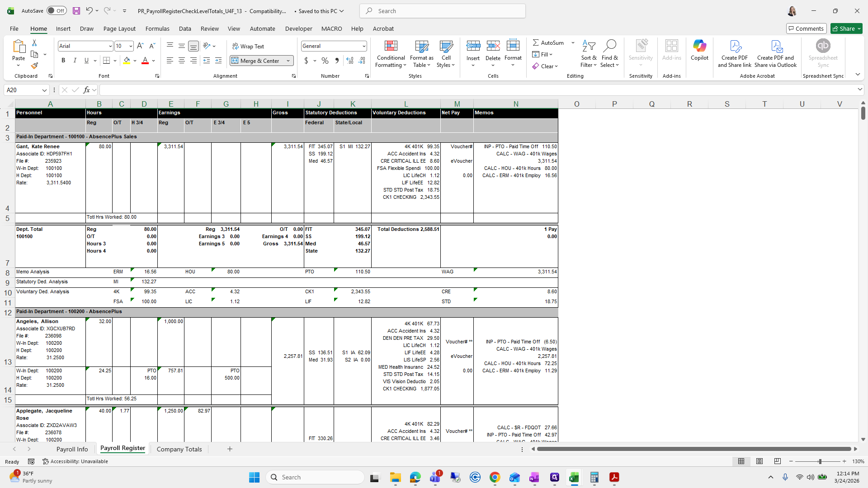Expand the General number format dropdown
The width and height of the screenshot is (868, 488).
coord(363,46)
